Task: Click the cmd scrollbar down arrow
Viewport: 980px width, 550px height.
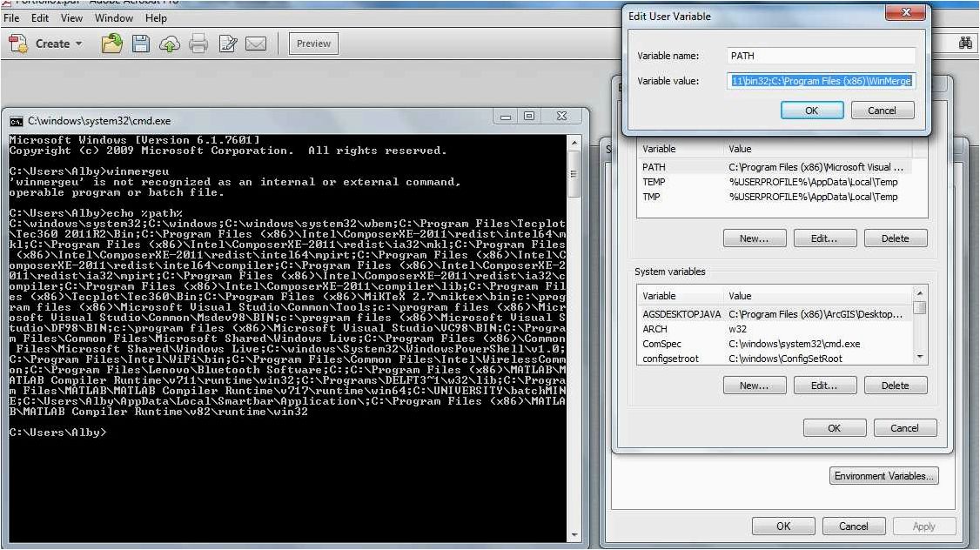Action: (574, 535)
